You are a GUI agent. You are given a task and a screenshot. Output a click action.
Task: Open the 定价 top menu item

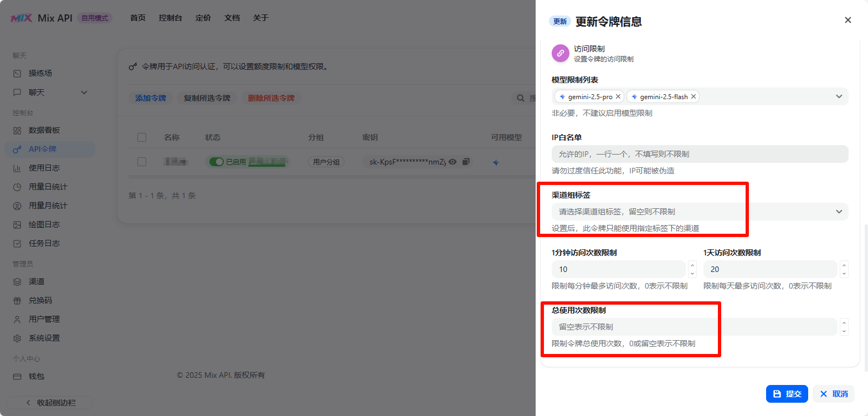pyautogui.click(x=203, y=18)
